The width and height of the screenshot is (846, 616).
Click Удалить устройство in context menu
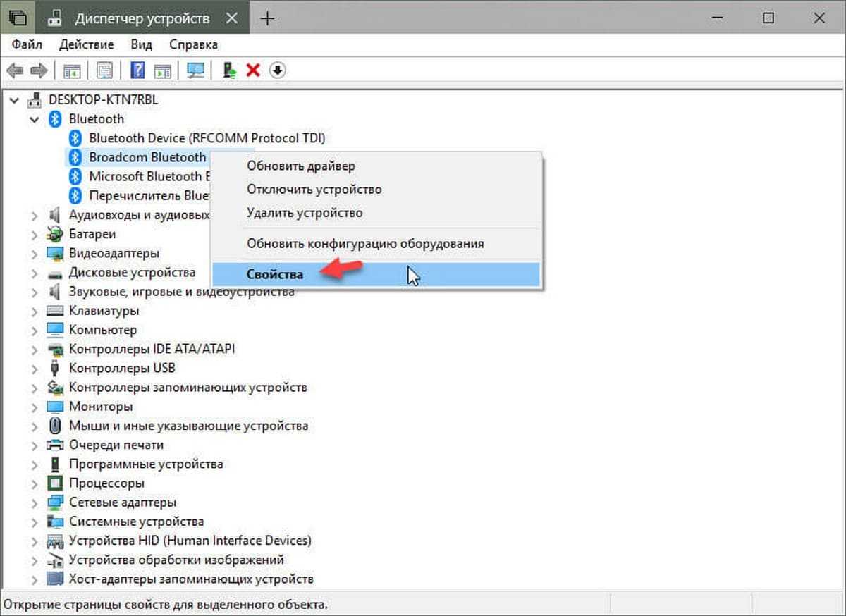pos(305,212)
